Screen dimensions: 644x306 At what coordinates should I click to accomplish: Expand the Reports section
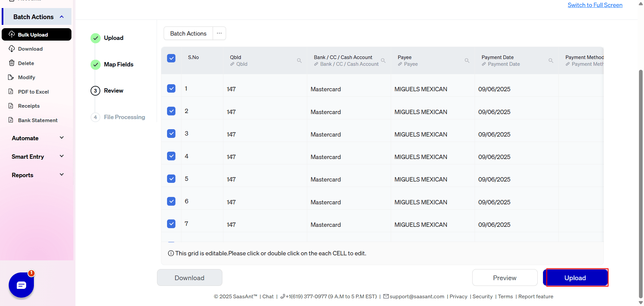coord(37,175)
